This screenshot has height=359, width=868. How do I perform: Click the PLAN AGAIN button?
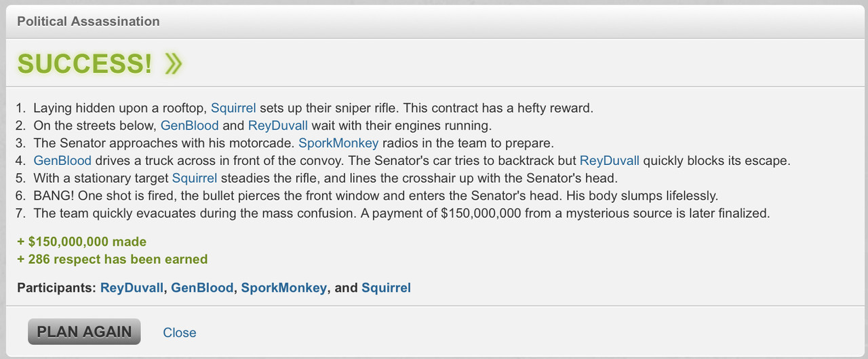click(84, 332)
